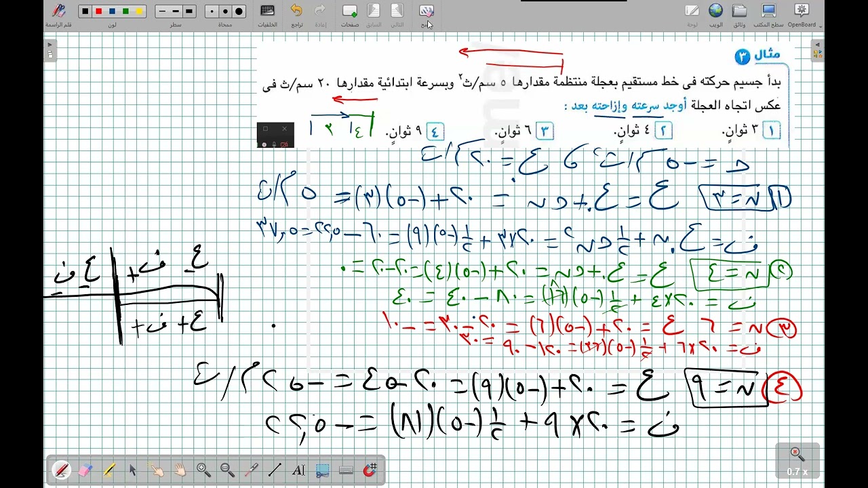
Task: Expand the left side panel tab
Action: coord(50,51)
